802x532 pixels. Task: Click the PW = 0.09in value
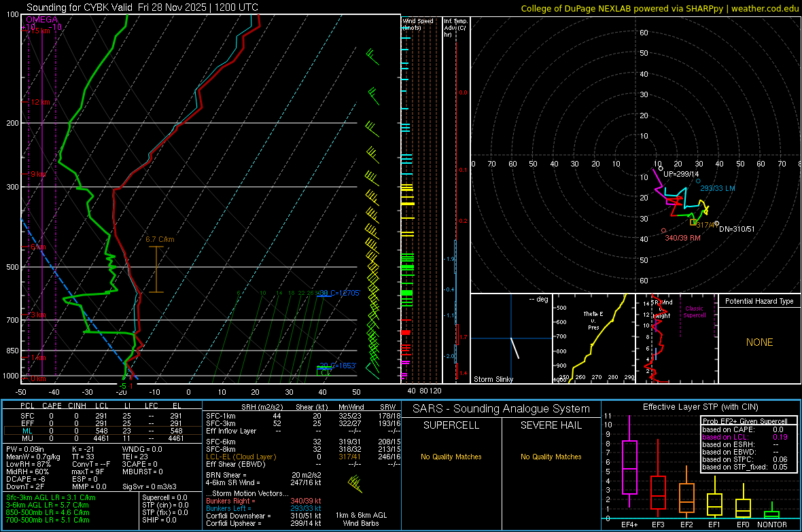tap(25, 449)
